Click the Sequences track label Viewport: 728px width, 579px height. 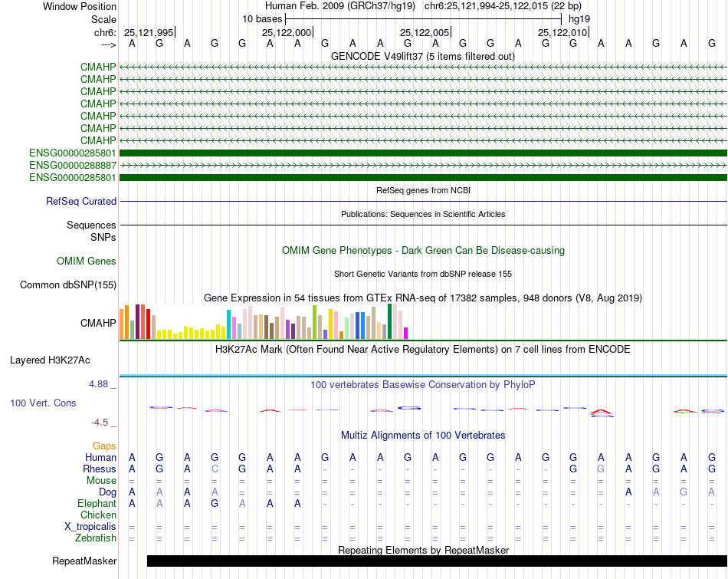[x=91, y=225]
